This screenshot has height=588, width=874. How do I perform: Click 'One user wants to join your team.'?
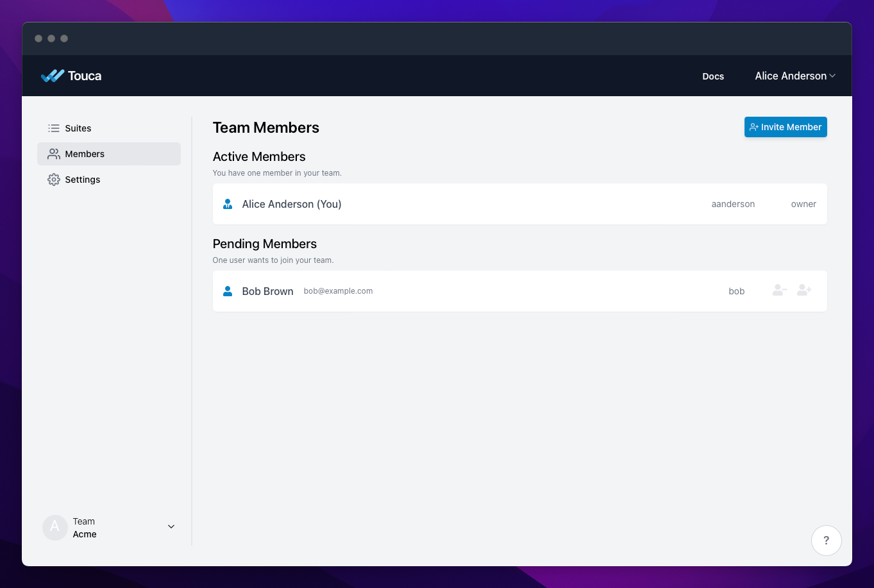click(273, 260)
